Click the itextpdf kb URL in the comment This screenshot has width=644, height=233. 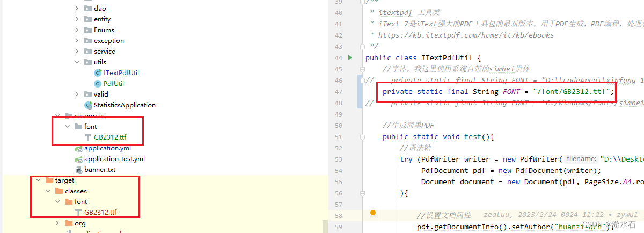pyautogui.click(x=466, y=35)
